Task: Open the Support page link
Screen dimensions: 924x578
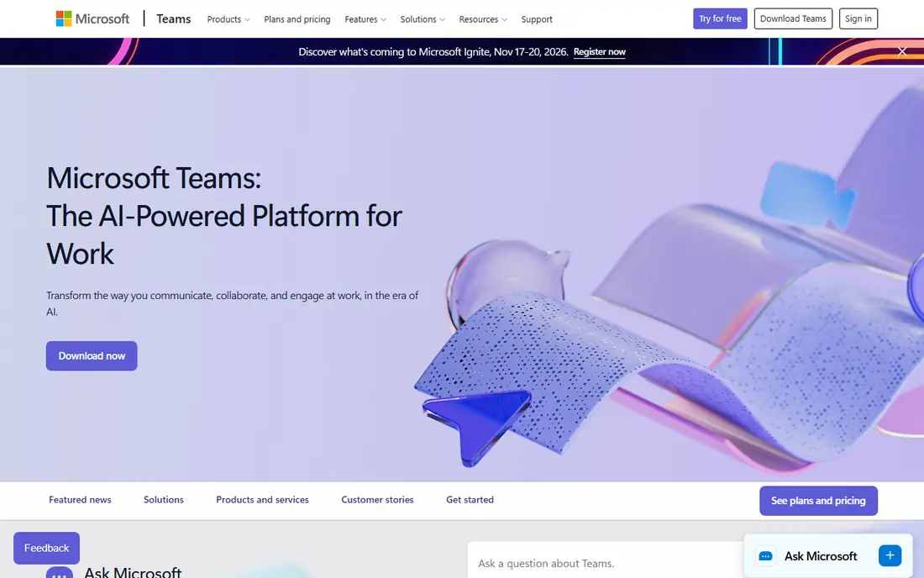Action: point(536,19)
